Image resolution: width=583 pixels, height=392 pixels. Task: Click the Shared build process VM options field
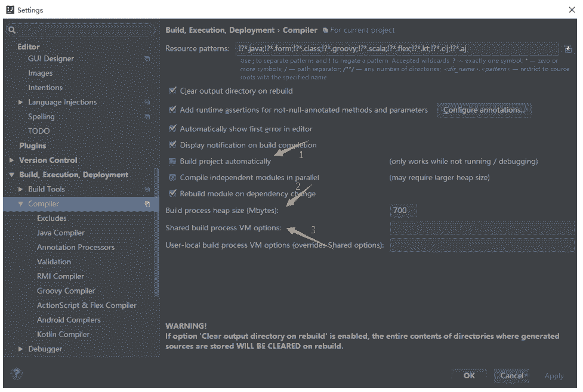pos(482,228)
